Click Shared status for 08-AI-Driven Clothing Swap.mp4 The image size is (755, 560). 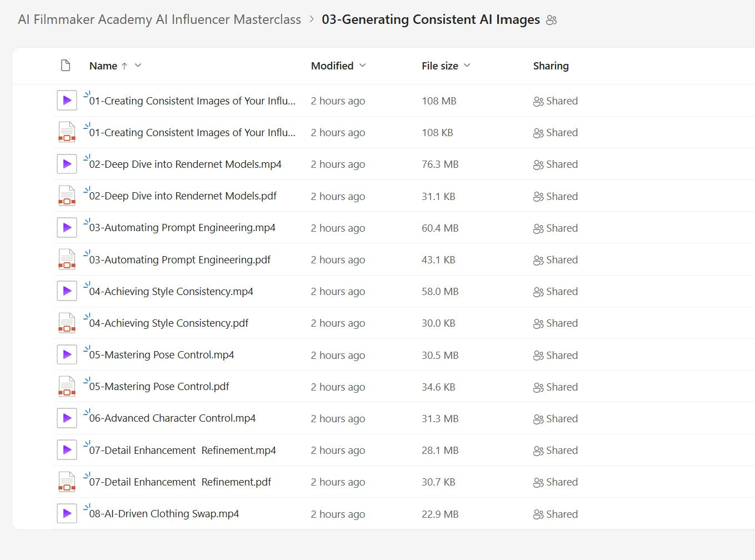coord(556,514)
